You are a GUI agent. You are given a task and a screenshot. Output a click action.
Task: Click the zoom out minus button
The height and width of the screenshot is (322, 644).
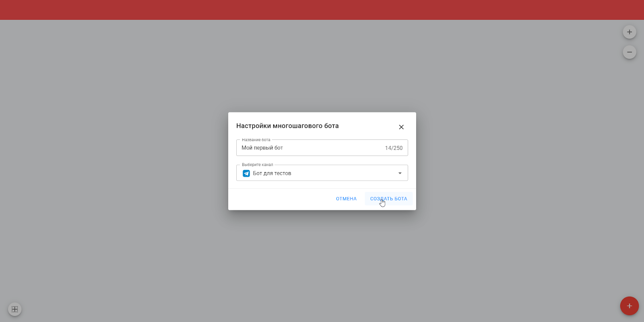pos(630,52)
